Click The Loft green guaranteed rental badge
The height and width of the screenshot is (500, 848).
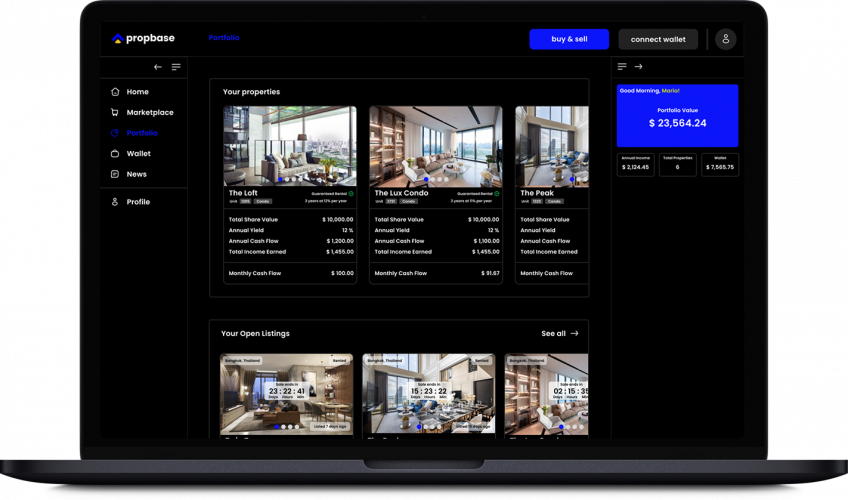point(351,194)
